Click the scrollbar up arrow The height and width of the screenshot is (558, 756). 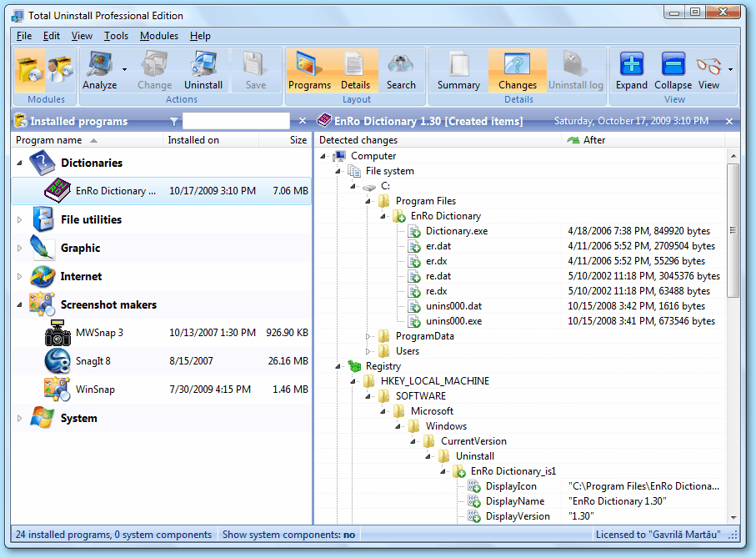tap(733, 156)
